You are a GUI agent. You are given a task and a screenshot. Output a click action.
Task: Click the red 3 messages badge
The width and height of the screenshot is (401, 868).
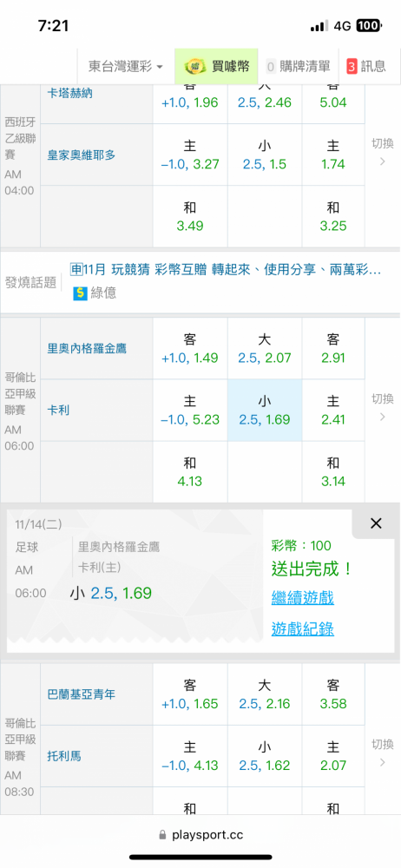tap(352, 67)
